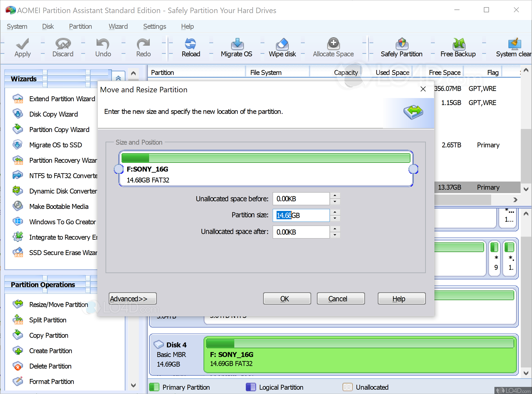Open the Disk menu
The height and width of the screenshot is (394, 532).
click(x=48, y=26)
